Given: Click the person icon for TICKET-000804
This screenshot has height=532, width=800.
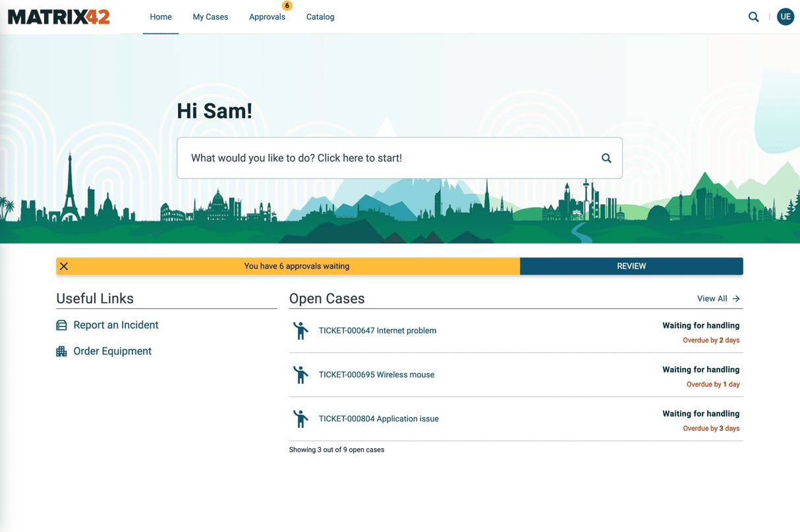Looking at the screenshot, I should (x=300, y=419).
